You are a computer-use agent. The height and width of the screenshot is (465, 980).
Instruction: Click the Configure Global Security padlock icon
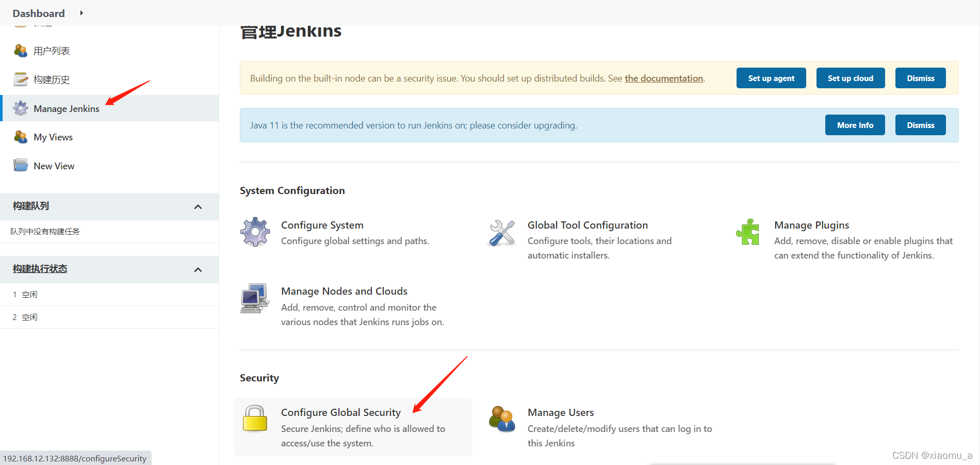point(255,418)
